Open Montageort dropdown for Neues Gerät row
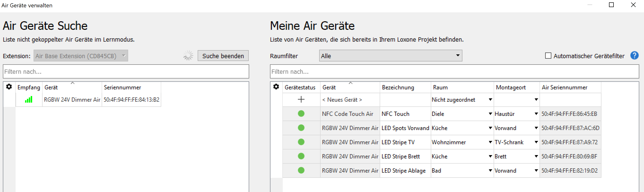 [536, 100]
